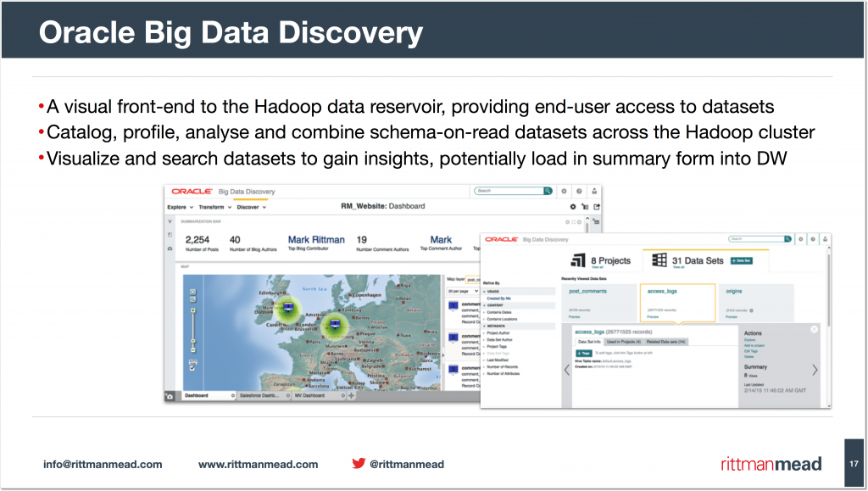Click the 31 Data Sets grid icon

coord(659,259)
